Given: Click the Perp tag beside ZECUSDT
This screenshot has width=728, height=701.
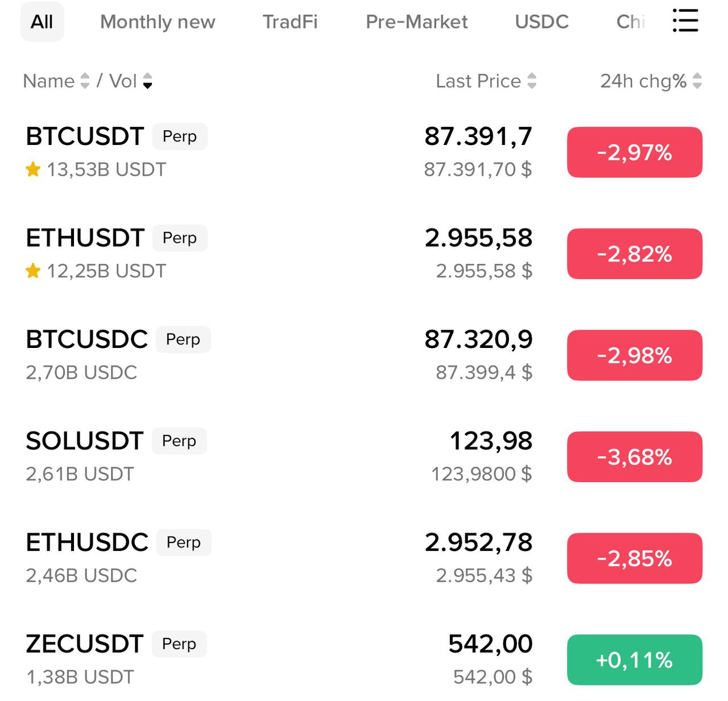Looking at the screenshot, I should pos(179,644).
